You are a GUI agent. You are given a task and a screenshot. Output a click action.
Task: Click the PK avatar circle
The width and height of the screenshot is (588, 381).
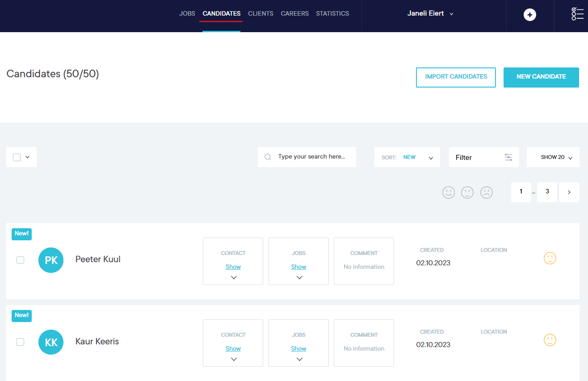(51, 260)
